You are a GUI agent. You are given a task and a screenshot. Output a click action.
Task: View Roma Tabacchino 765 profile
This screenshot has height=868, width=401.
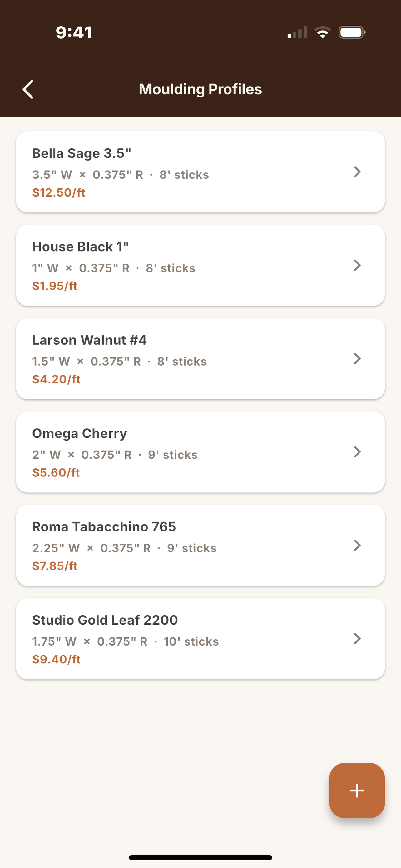200,545
